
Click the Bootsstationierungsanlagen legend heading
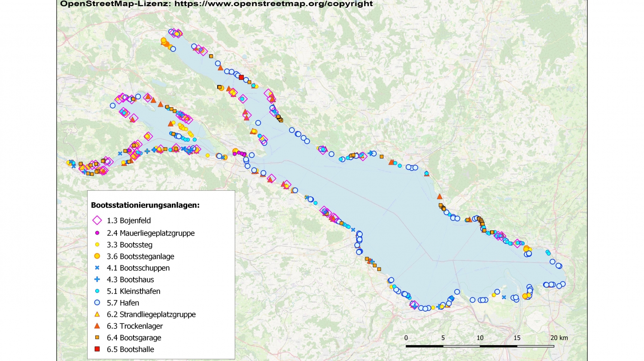point(145,205)
